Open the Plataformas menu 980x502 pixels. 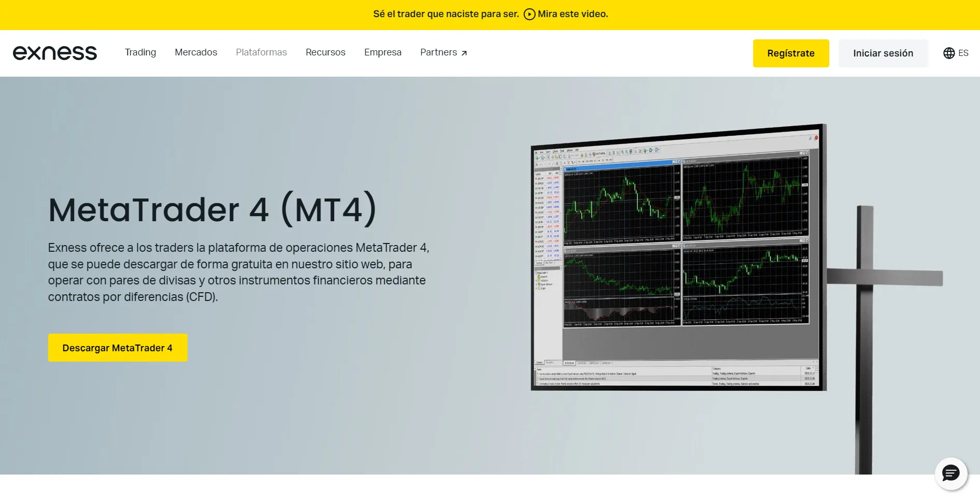point(261,52)
